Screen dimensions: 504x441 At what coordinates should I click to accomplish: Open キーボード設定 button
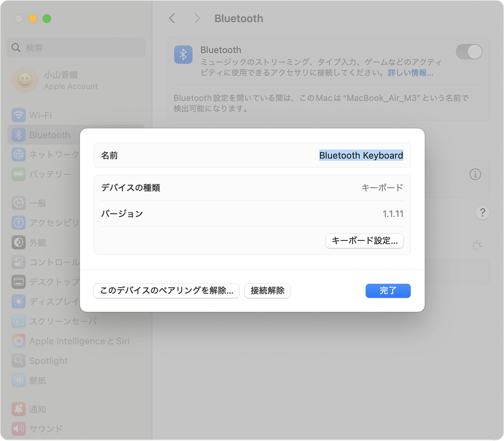point(365,241)
